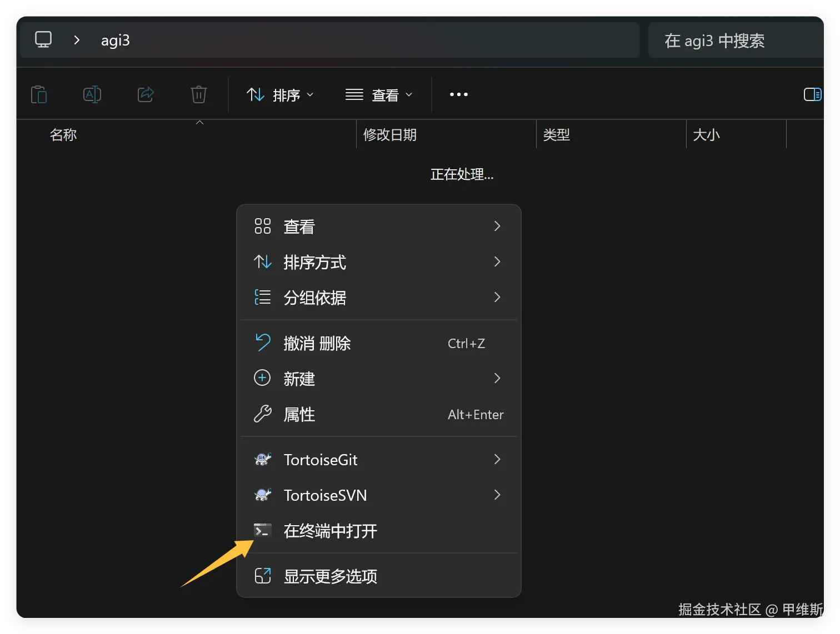The height and width of the screenshot is (634, 840).
Task: Click the plus circle icon beside 新建
Action: (262, 378)
